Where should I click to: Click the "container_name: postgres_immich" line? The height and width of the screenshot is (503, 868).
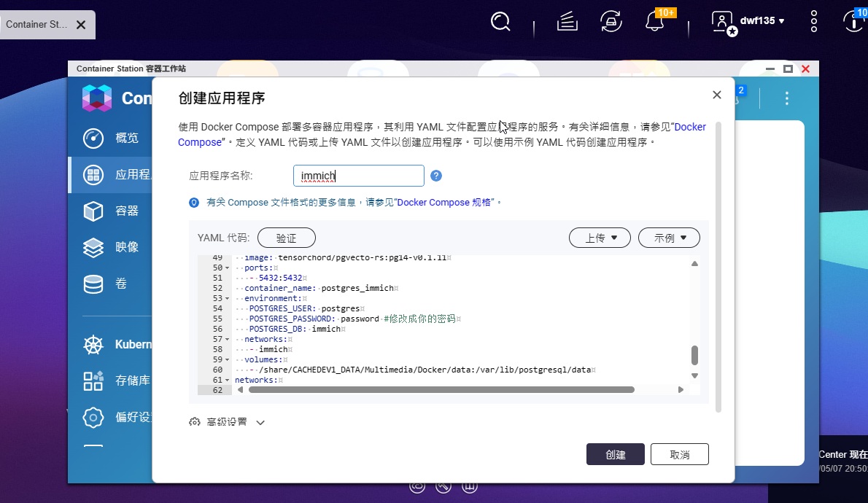319,288
